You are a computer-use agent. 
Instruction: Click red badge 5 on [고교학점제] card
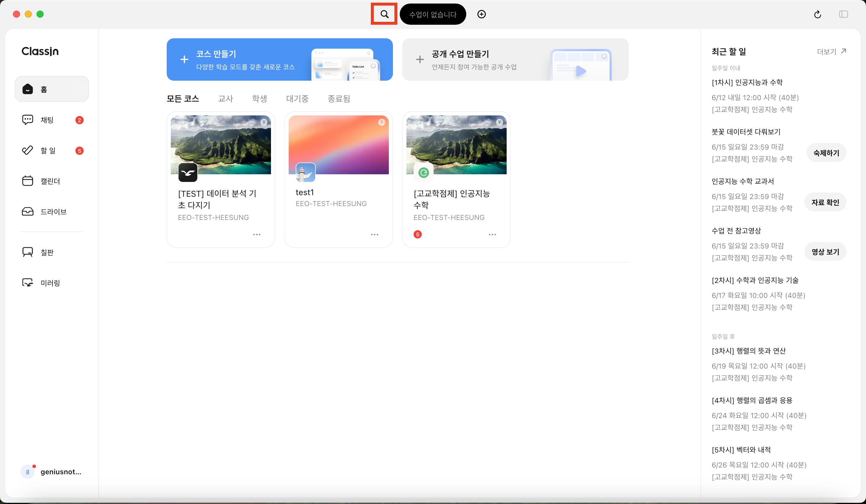pos(418,234)
